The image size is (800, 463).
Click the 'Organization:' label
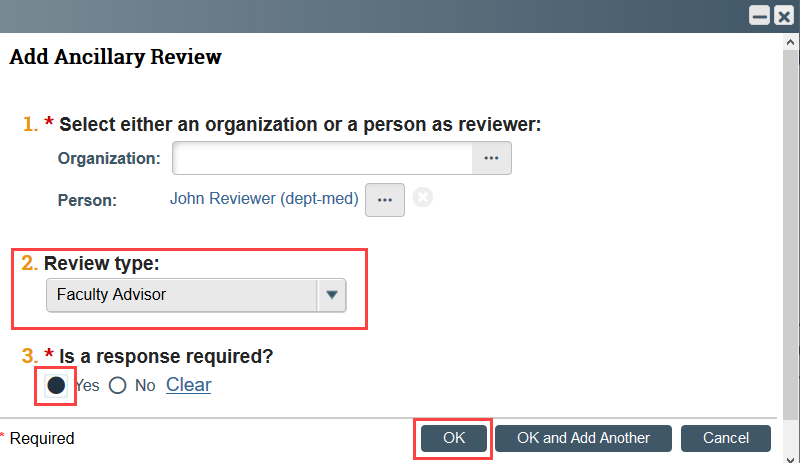[109, 158]
